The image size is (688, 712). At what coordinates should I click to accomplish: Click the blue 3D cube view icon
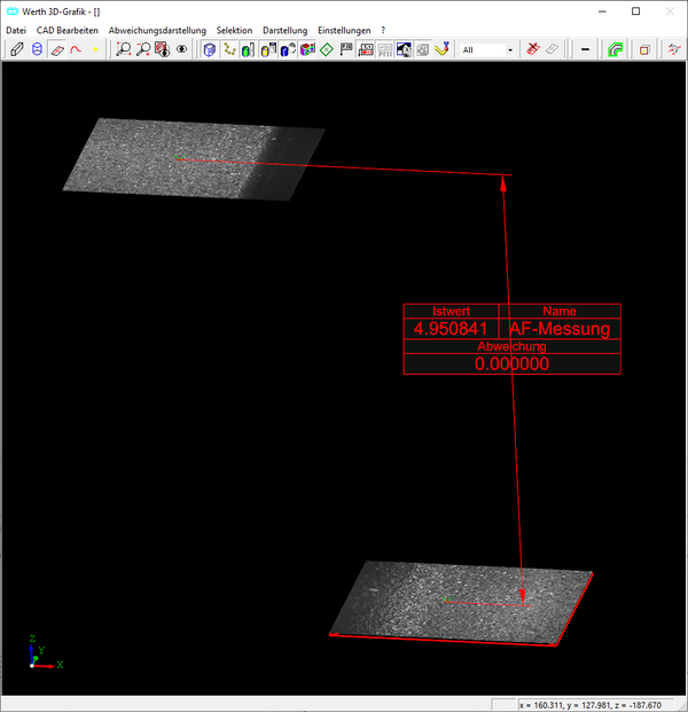(x=209, y=50)
